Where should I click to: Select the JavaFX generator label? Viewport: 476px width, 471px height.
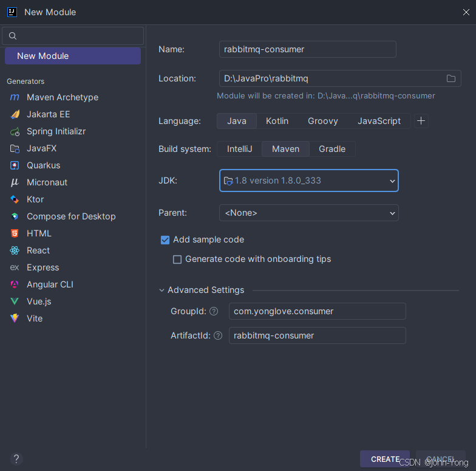[41, 148]
